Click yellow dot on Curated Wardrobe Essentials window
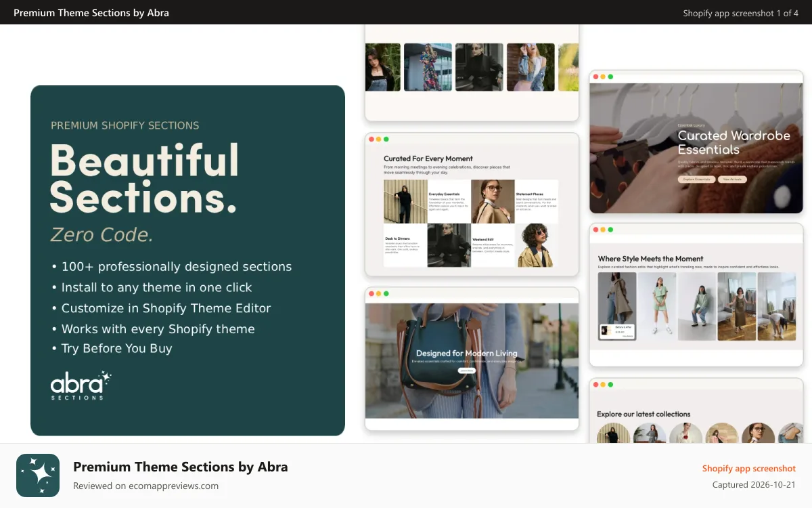Screen dimensions: 812x508 click(603, 77)
